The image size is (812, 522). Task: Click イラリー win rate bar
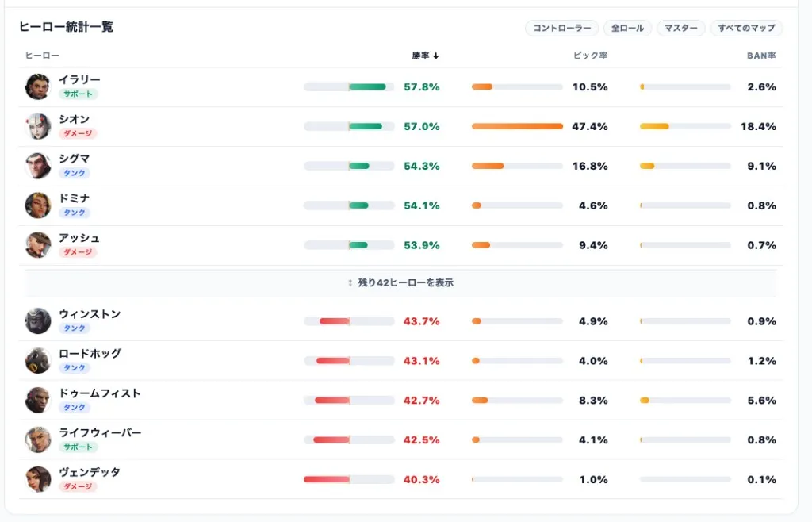point(349,87)
